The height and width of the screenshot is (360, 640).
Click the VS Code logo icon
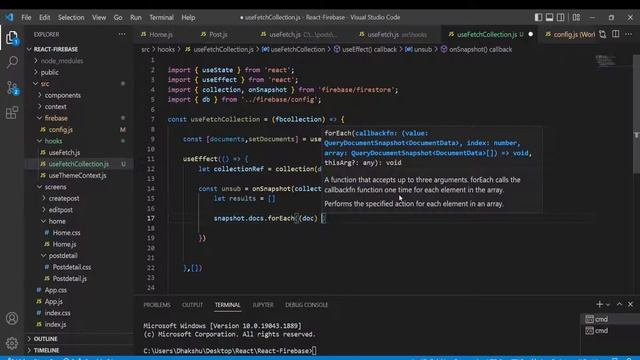[9, 17]
